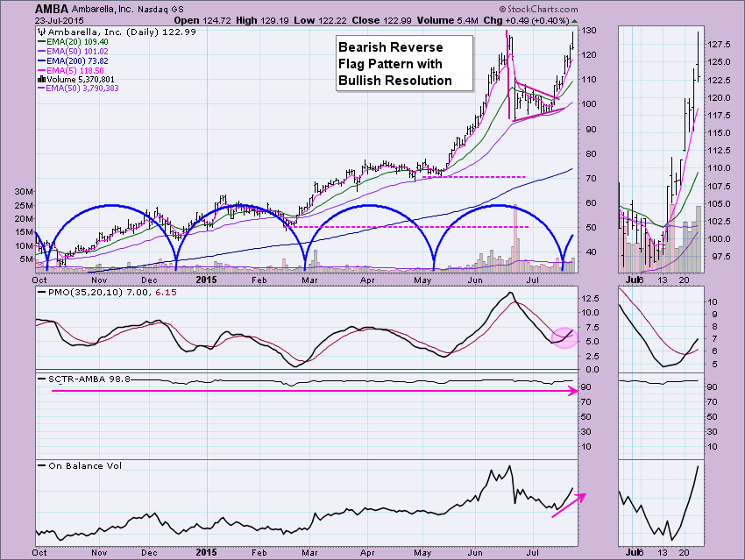Click the StockCharts.com attribution text
This screenshot has height=560, width=745.
tap(538, 9)
